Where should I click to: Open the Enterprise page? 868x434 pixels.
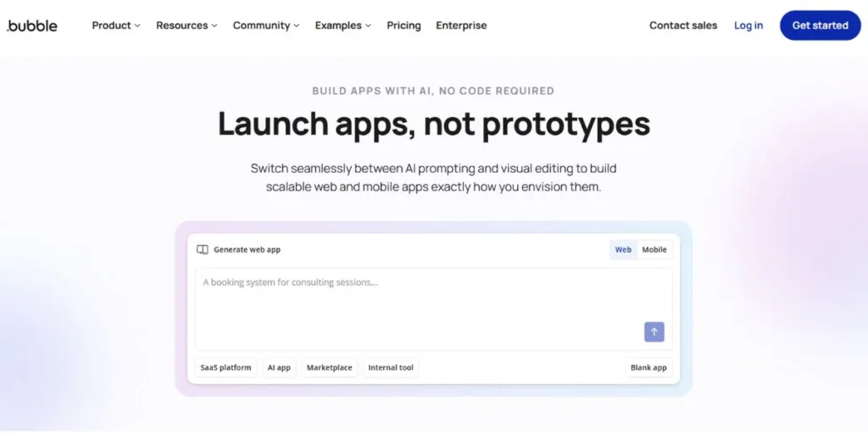click(x=461, y=25)
